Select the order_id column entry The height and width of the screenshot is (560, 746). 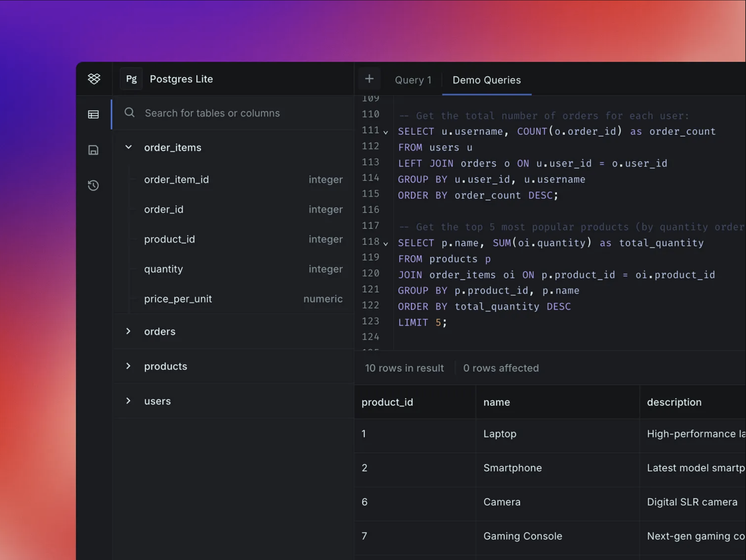pyautogui.click(x=164, y=209)
